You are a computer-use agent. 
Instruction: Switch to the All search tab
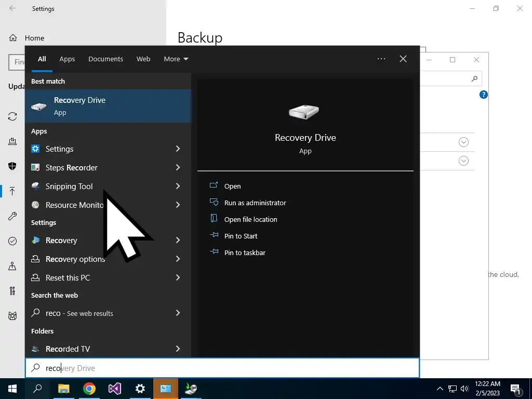pyautogui.click(x=42, y=59)
